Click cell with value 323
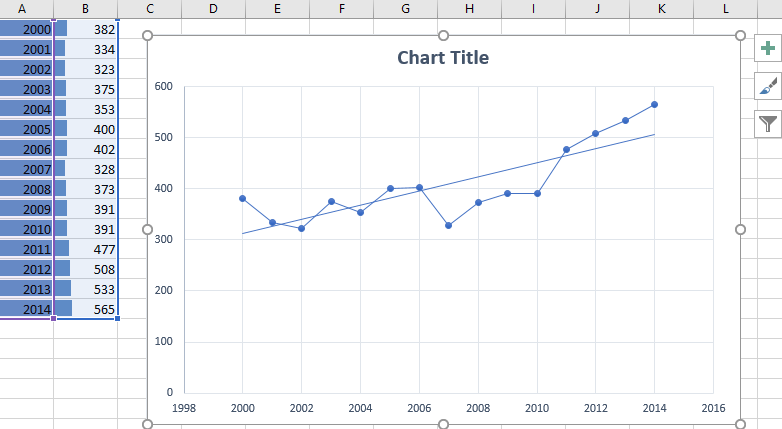782x429 pixels. click(x=85, y=69)
